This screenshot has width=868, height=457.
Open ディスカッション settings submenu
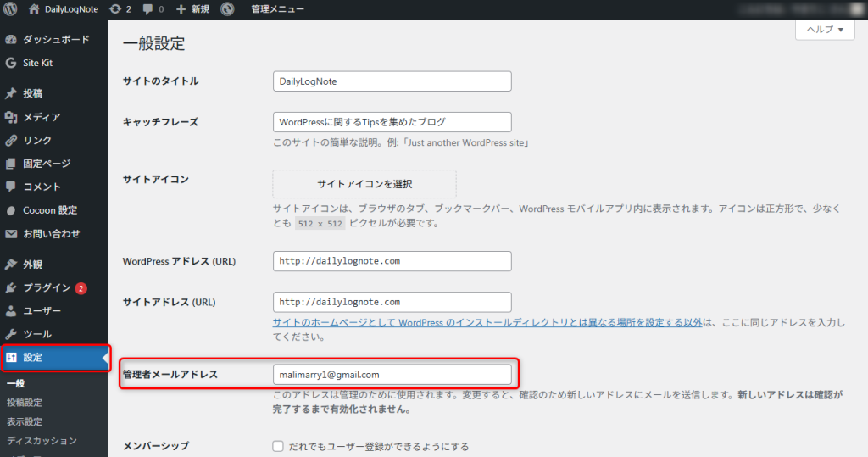tap(42, 441)
